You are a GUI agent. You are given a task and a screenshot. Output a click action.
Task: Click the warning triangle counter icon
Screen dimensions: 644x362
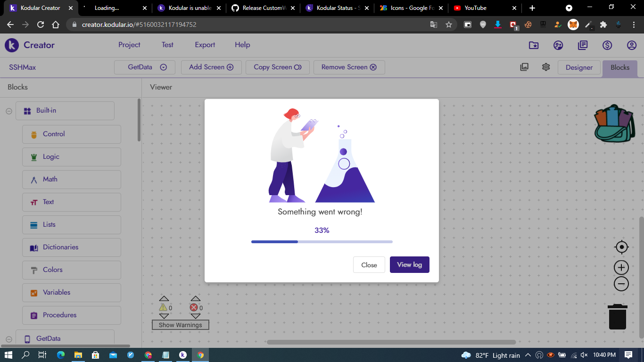[x=163, y=307]
